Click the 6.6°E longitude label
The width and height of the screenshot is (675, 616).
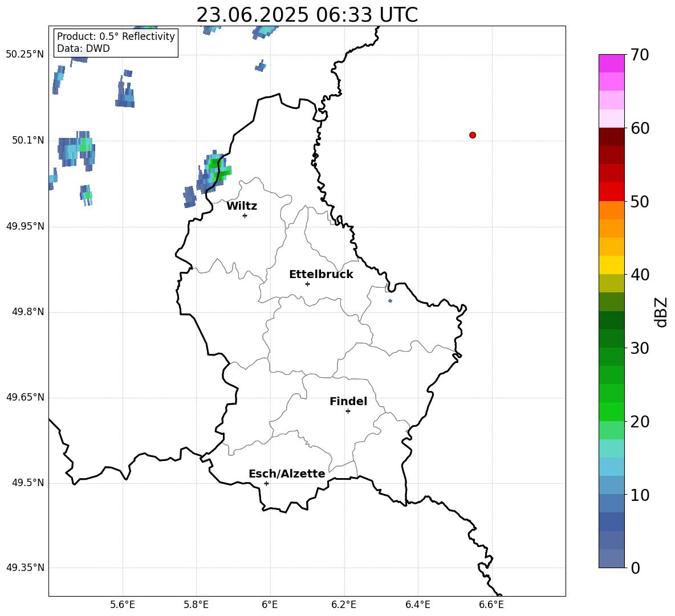(x=491, y=605)
